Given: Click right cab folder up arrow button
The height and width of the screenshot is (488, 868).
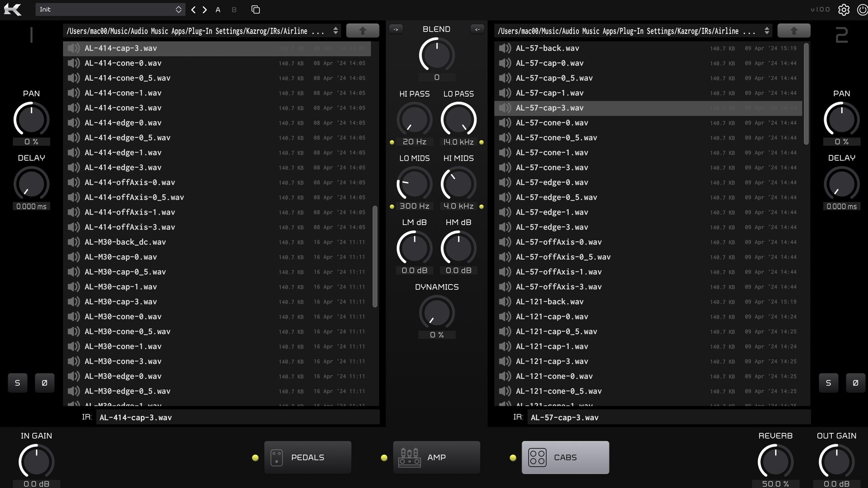Looking at the screenshot, I should pyautogui.click(x=793, y=31).
